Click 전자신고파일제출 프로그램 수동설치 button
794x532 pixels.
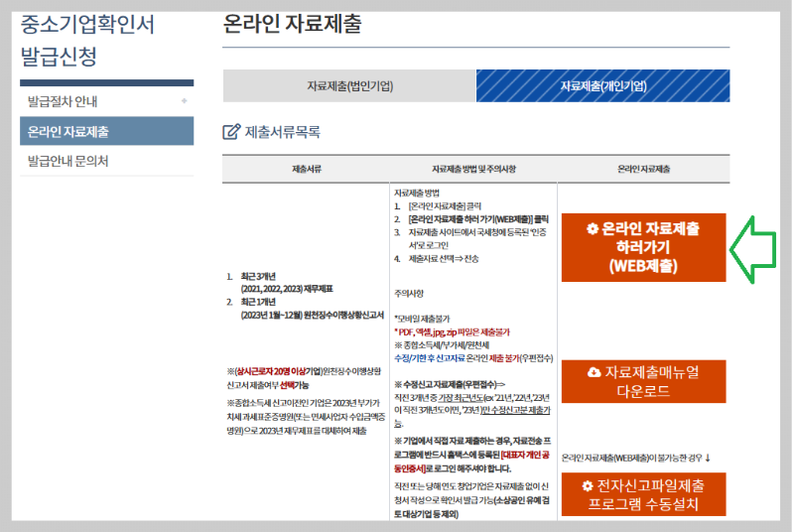pyautogui.click(x=643, y=494)
